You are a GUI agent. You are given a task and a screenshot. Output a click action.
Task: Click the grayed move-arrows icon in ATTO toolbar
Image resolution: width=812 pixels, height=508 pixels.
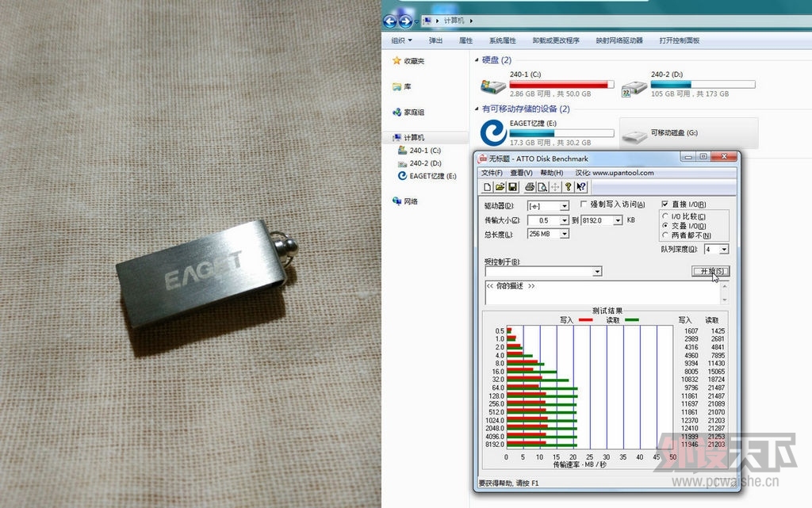pyautogui.click(x=555, y=187)
